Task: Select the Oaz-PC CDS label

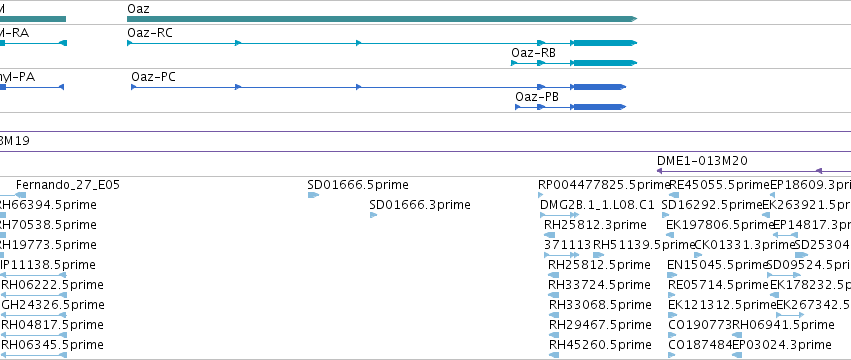Action: pos(154,77)
